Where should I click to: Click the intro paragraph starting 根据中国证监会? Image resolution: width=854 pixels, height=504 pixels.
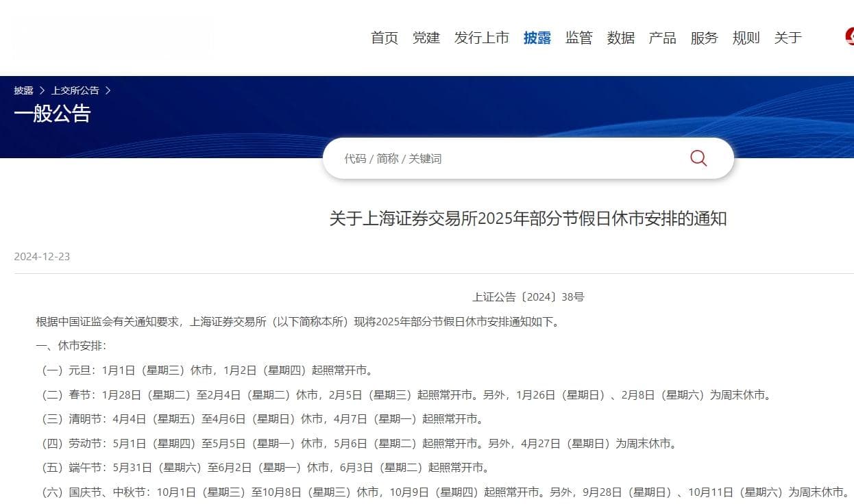click(x=297, y=322)
